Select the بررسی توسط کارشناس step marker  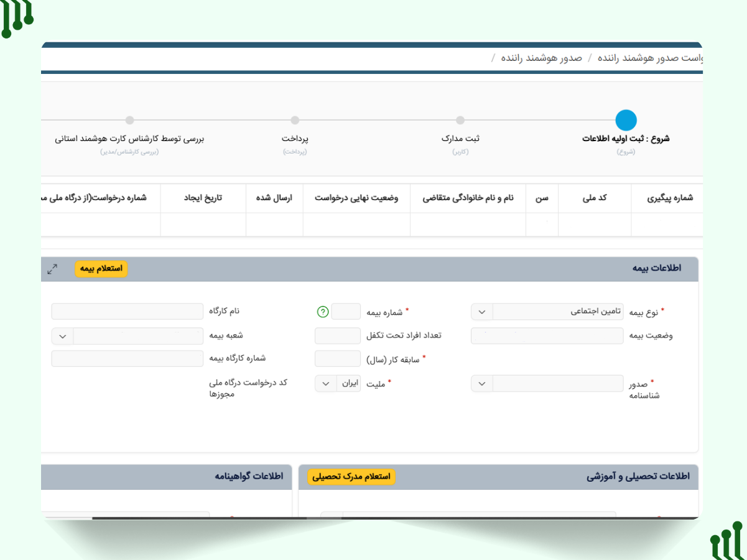(129, 121)
